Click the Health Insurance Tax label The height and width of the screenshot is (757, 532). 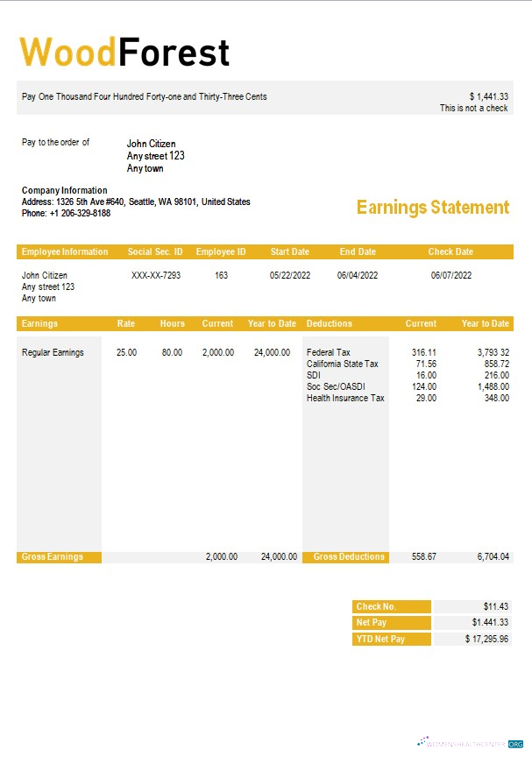(345, 398)
